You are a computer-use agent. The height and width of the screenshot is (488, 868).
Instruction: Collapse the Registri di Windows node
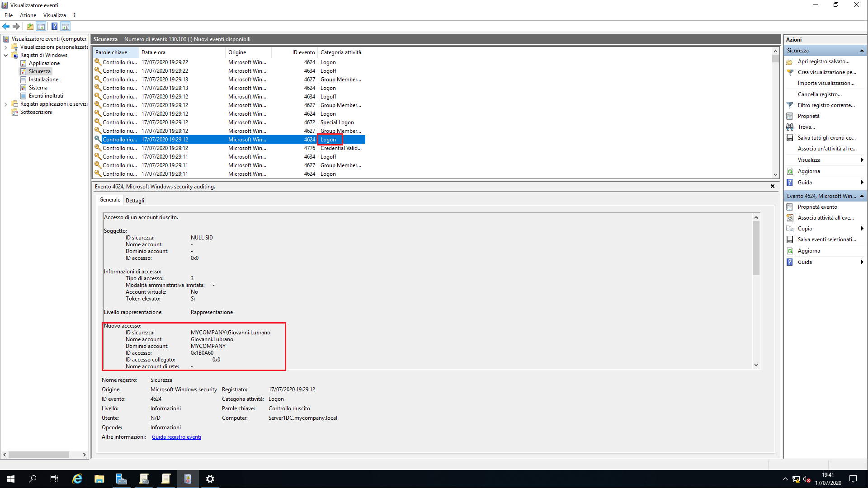pyautogui.click(x=5, y=55)
